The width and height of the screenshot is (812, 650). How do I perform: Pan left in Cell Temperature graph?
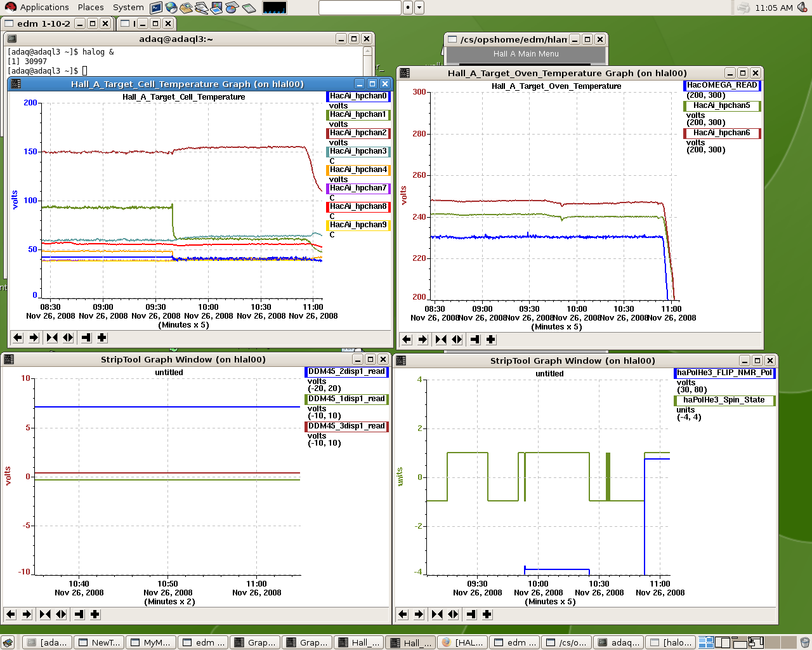[18, 338]
